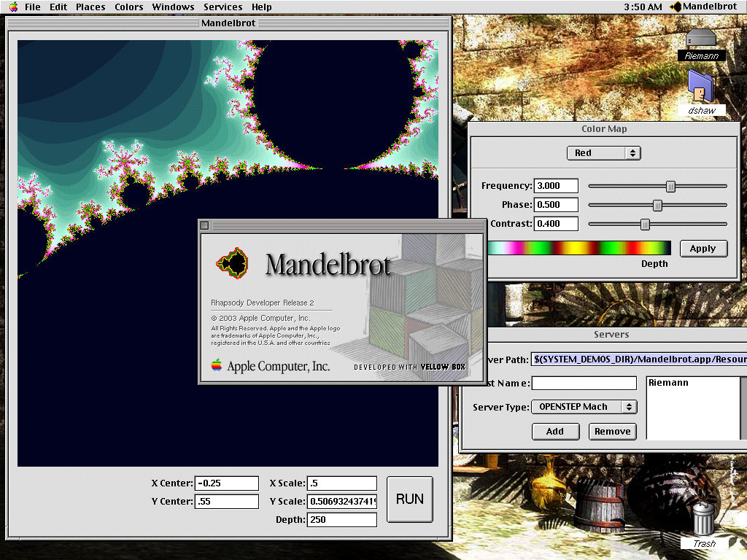Open the Places menu
Image resolution: width=747 pixels, height=560 pixels.
(90, 7)
